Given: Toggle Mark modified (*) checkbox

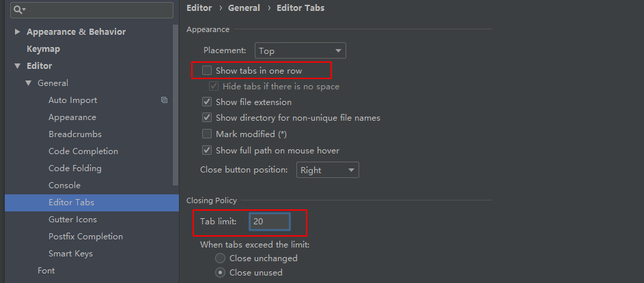Looking at the screenshot, I should pos(207,134).
